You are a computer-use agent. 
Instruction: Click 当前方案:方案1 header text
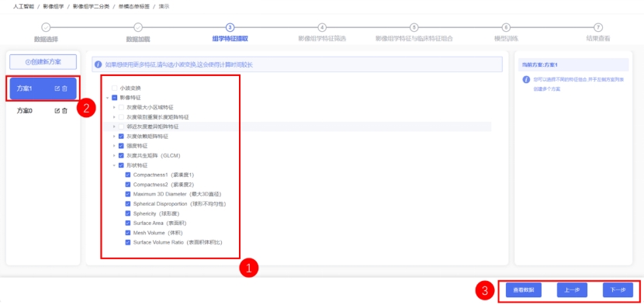540,65
